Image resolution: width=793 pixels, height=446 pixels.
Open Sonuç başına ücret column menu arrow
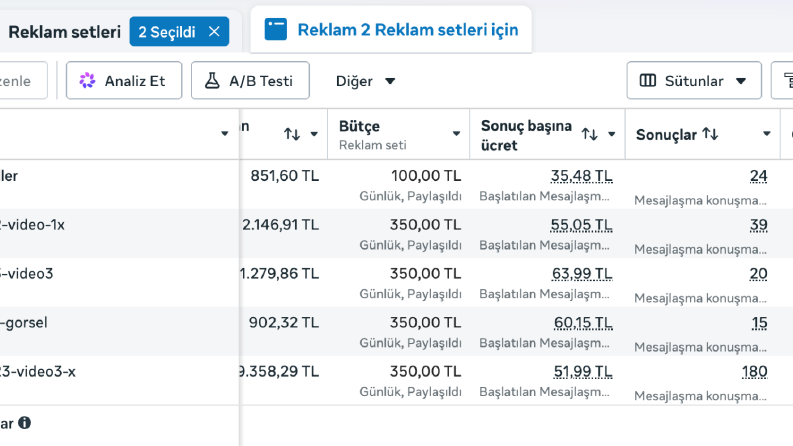(611, 134)
